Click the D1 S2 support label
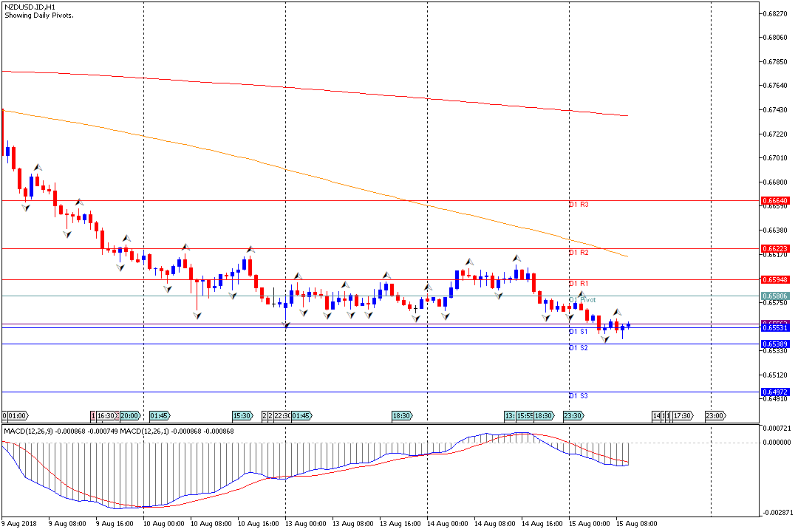Viewport: 798px width, 532px height. (x=579, y=347)
